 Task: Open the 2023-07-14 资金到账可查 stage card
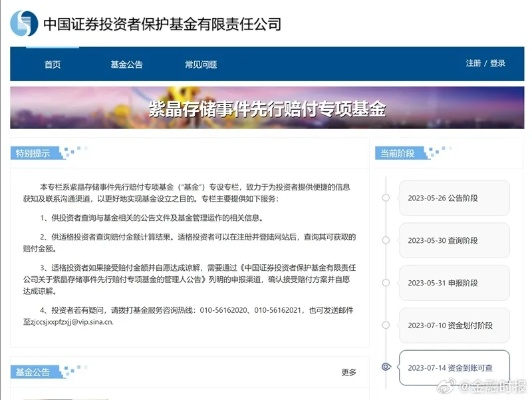pyautogui.click(x=454, y=368)
